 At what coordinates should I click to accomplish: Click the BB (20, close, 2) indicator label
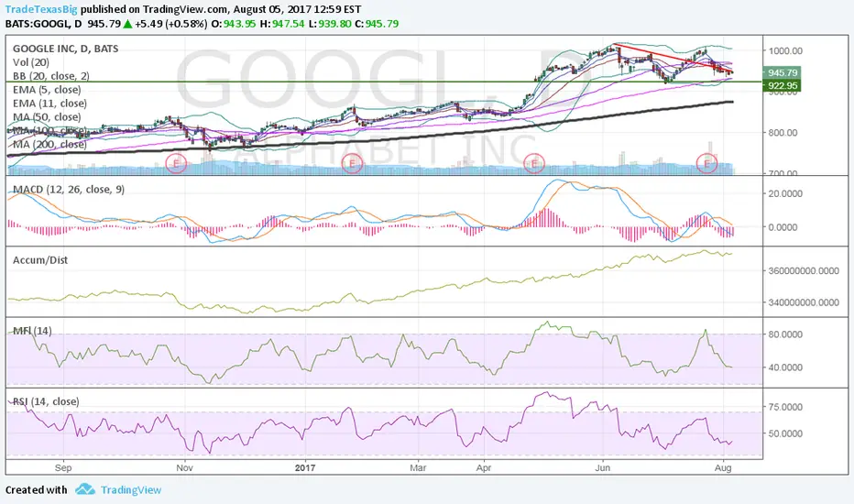click(51, 76)
